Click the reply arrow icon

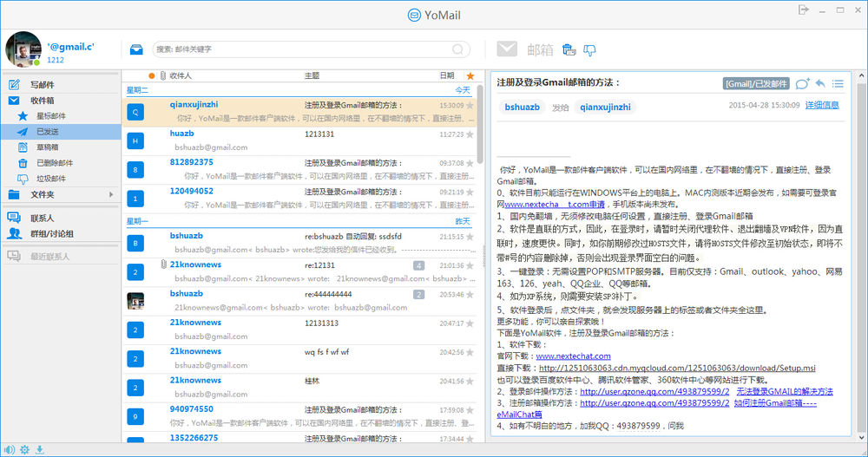tap(820, 83)
